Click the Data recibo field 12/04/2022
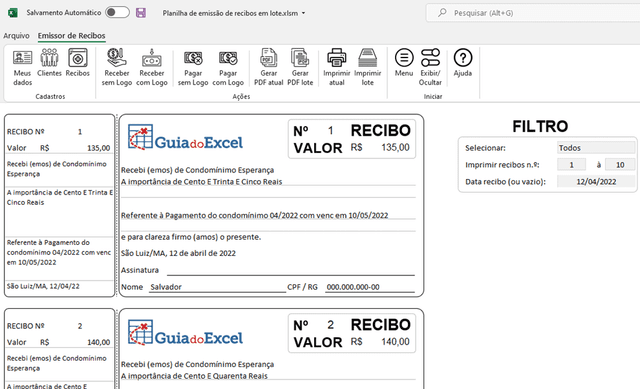 [x=596, y=182]
